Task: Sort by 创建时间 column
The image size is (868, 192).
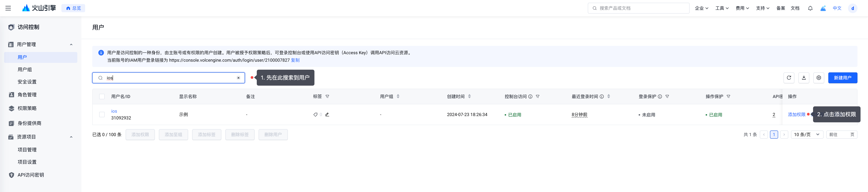Action: (469, 97)
